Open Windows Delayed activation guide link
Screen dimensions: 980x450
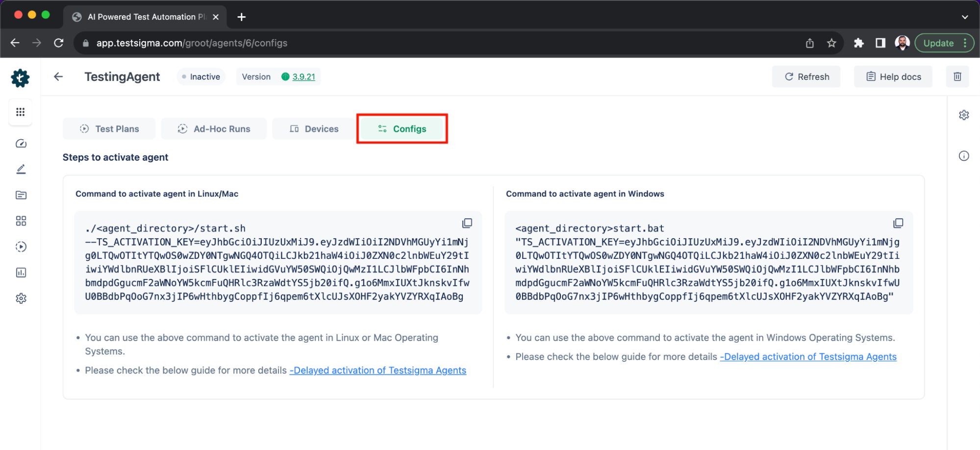808,357
